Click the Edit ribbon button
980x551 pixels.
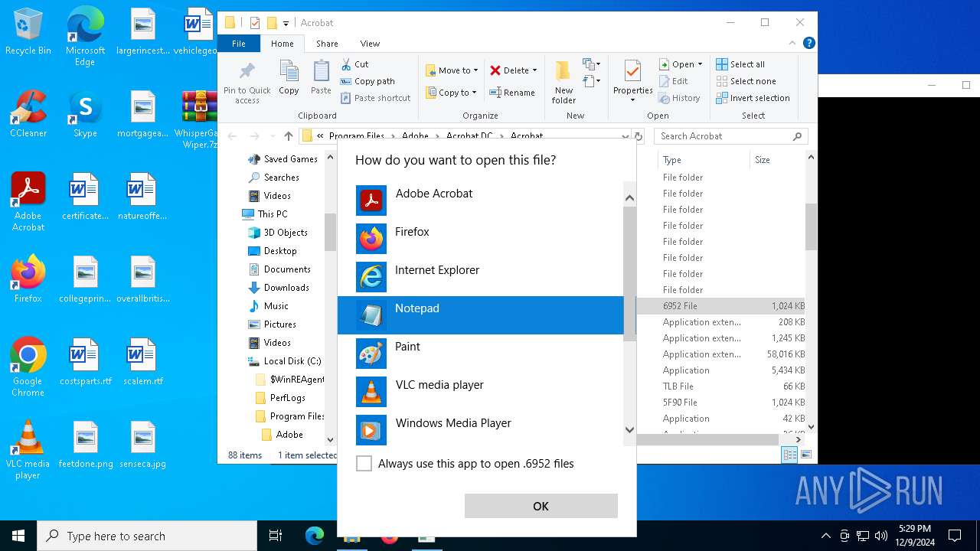(673, 81)
